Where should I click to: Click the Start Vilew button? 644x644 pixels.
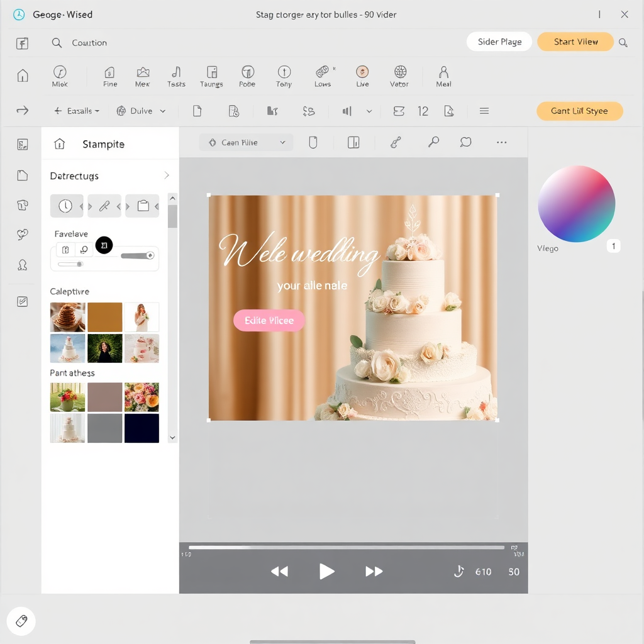[575, 42]
